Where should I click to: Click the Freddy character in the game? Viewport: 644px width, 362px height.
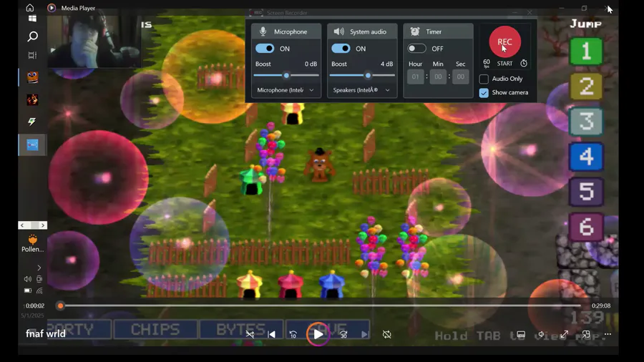[320, 165]
